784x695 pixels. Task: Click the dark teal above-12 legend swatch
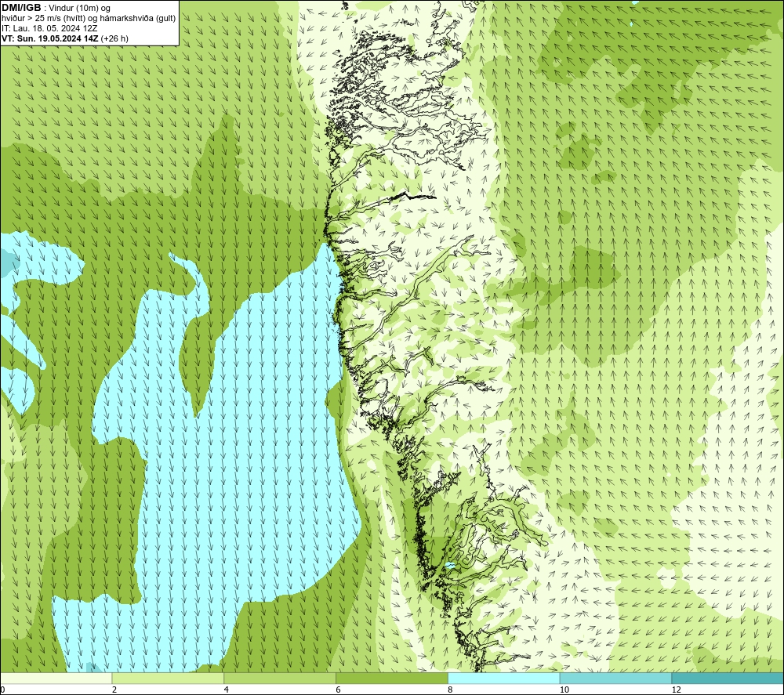(x=728, y=679)
